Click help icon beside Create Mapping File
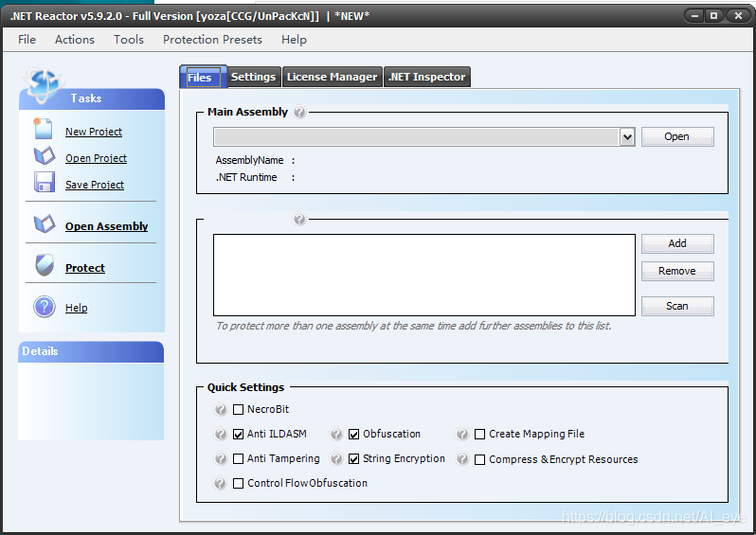Viewport: 756px width, 535px height. pyautogui.click(x=462, y=435)
